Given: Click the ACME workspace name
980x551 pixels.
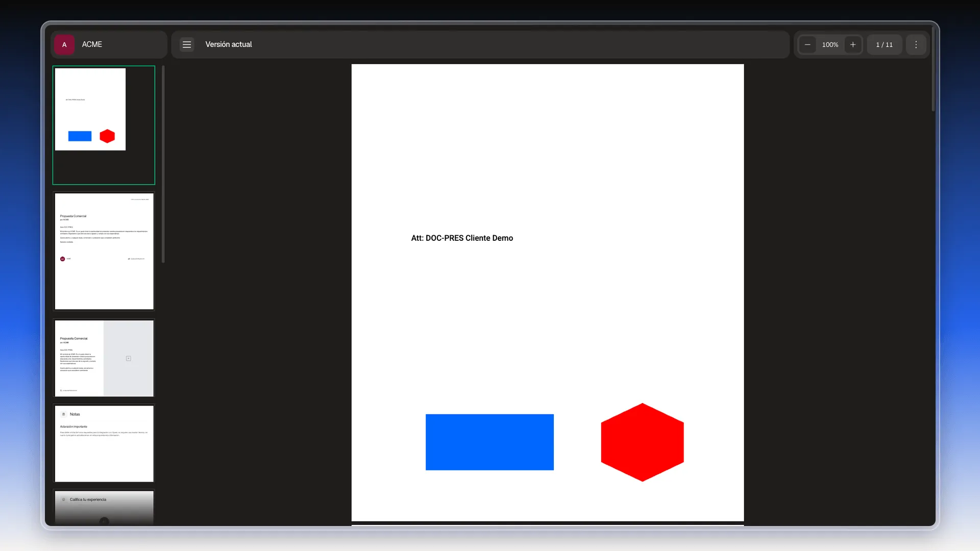Looking at the screenshot, I should [x=92, y=45].
